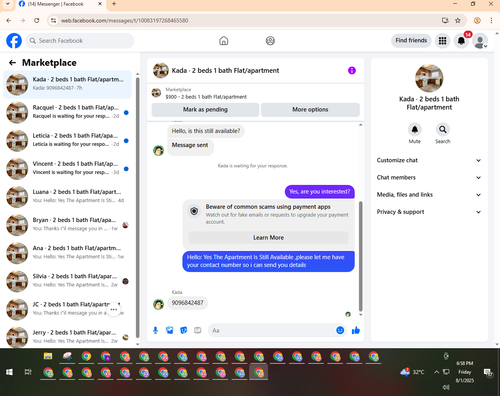
Task: Open the Facebook menu grid icon
Action: pos(442,41)
